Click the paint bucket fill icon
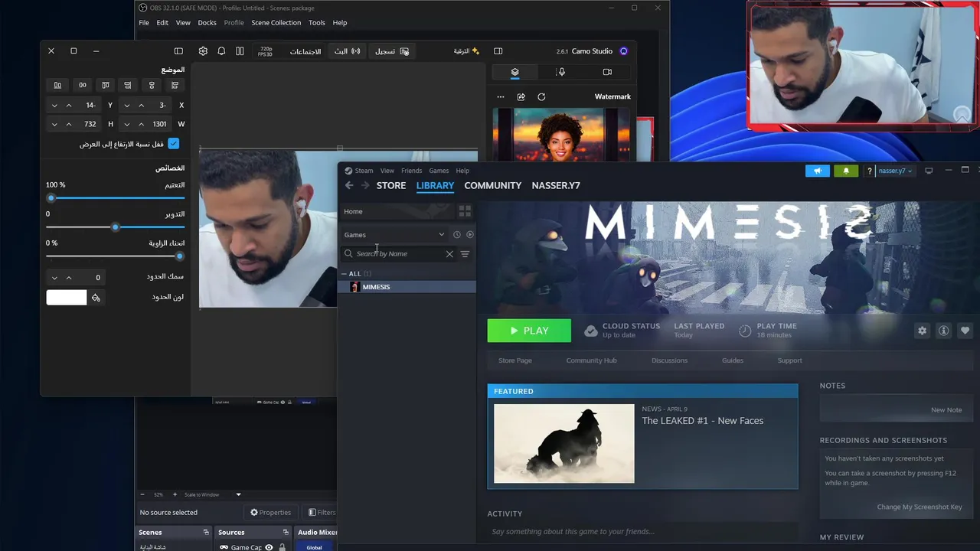The width and height of the screenshot is (980, 551). point(96,298)
